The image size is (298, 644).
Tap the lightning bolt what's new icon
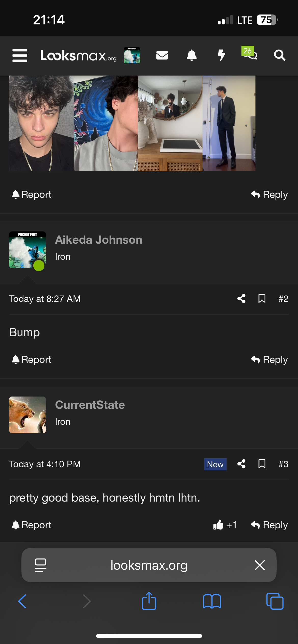221,55
